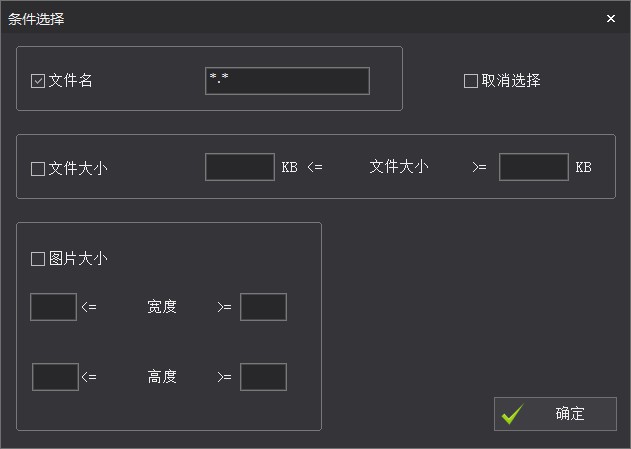Click the input right of '宽度 >='
Viewport: 631px width, 449px height.
pos(263,307)
